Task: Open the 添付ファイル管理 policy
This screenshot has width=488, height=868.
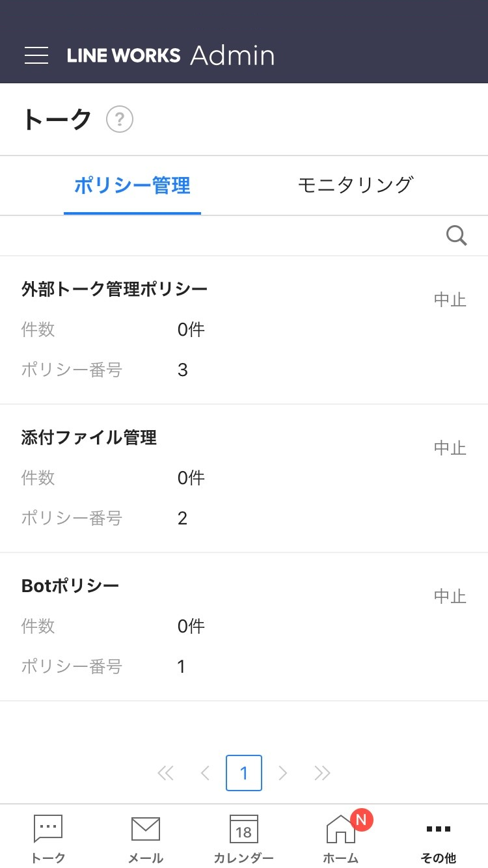Action: pyautogui.click(x=89, y=438)
